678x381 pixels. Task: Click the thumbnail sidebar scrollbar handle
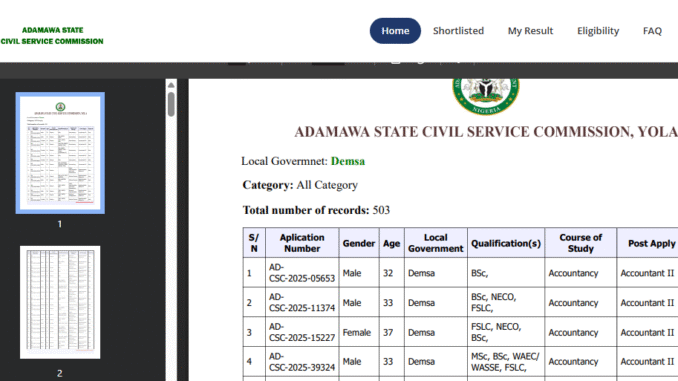click(x=171, y=104)
